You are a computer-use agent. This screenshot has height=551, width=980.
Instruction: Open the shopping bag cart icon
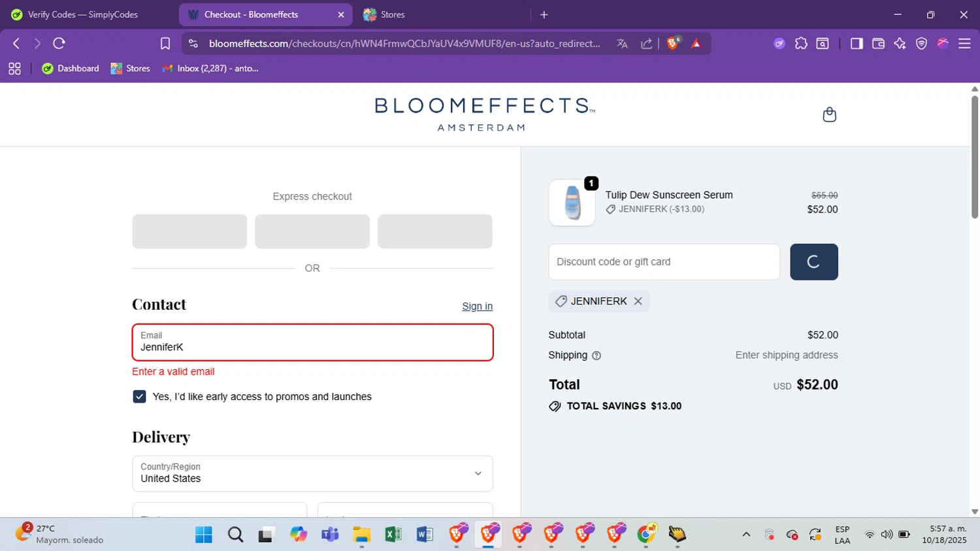tap(829, 115)
